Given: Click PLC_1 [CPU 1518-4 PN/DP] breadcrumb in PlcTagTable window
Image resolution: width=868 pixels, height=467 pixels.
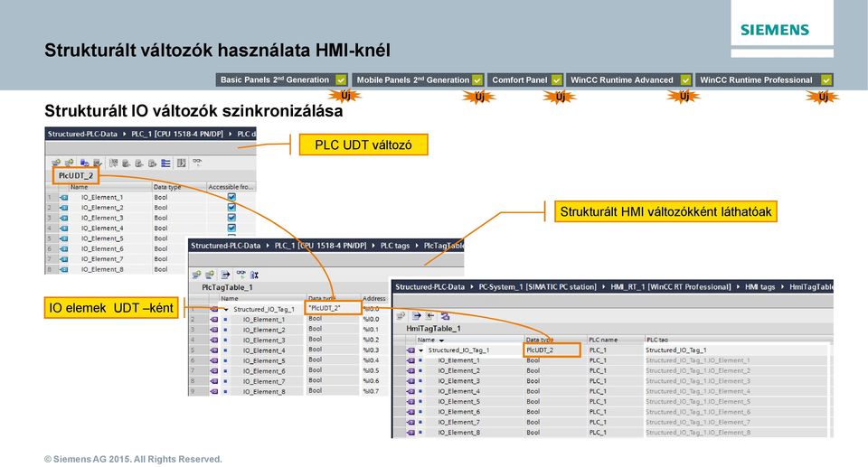Looking at the screenshot, I should click(x=320, y=246).
